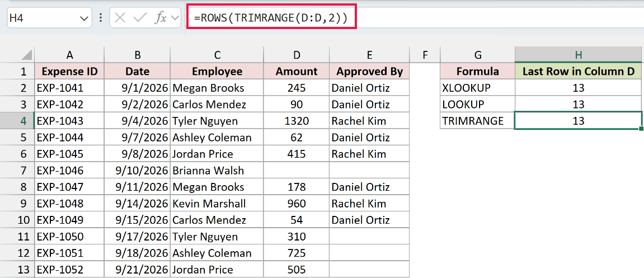The height and width of the screenshot is (278, 644).
Task: Select the XLOOKUP formula label cell
Action: tap(477, 88)
